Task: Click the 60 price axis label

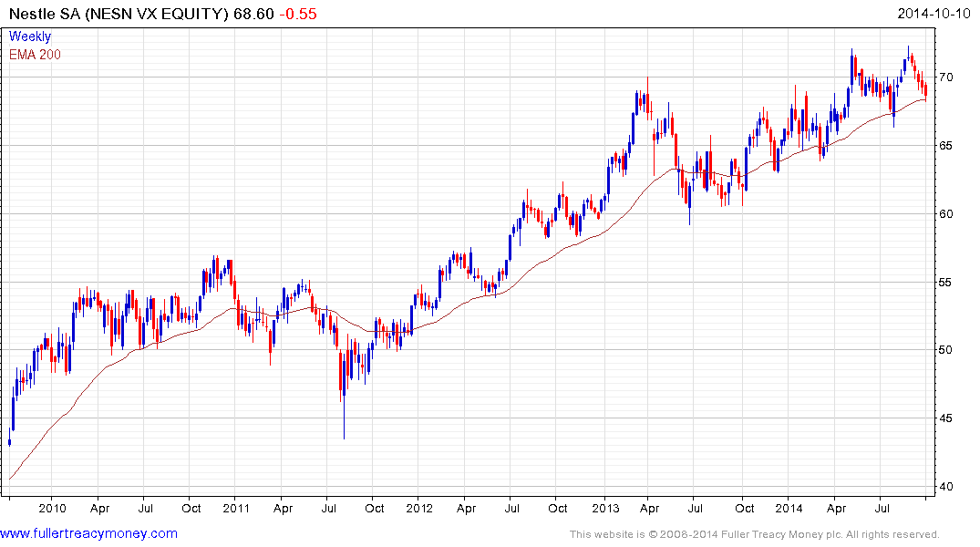Action: point(945,213)
